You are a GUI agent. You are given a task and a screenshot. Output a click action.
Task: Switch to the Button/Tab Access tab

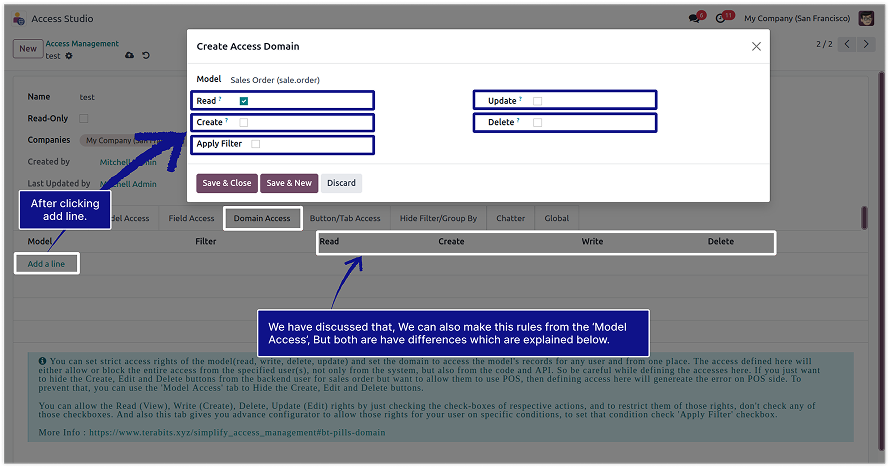coord(345,218)
